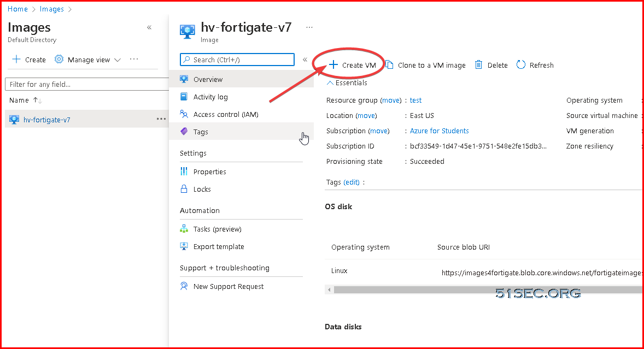Screen dimensions: 644x349
Task: Click the Filter for any field box
Action: [x=87, y=84]
